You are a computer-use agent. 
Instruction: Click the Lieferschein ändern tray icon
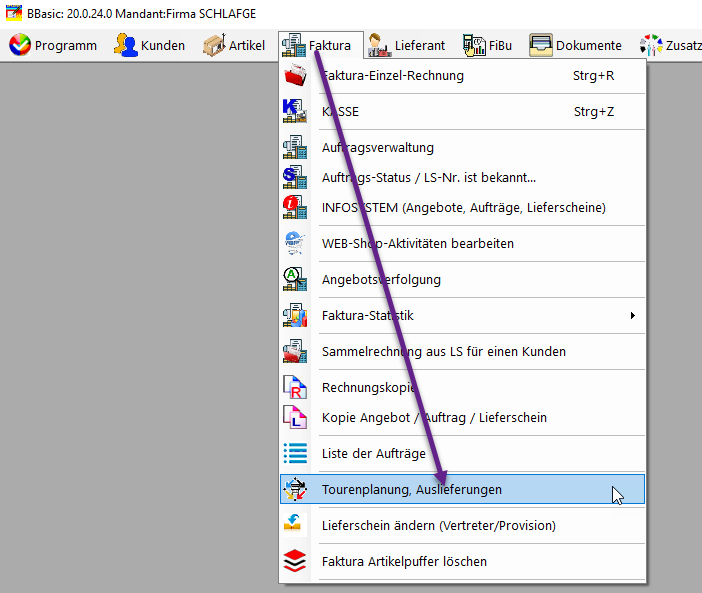[x=295, y=525]
